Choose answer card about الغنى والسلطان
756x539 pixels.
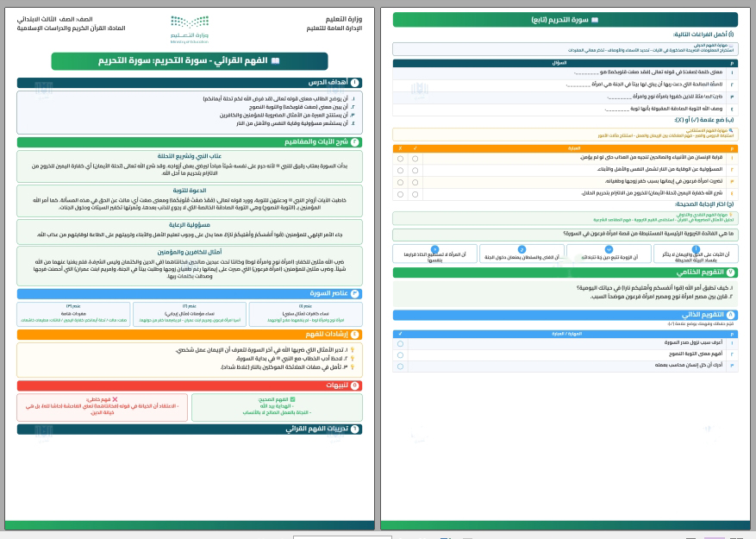(522, 254)
